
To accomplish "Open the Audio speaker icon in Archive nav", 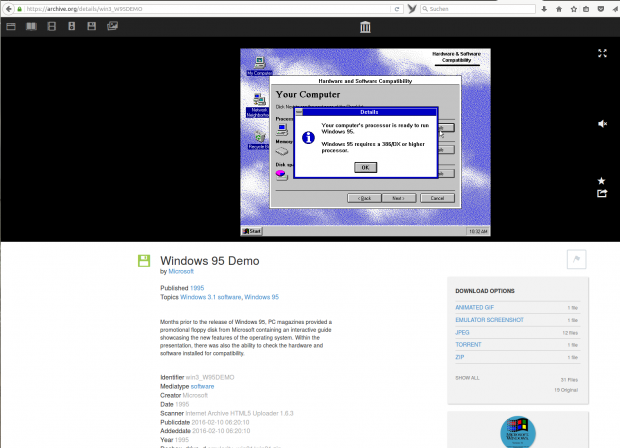I will (72, 26).
